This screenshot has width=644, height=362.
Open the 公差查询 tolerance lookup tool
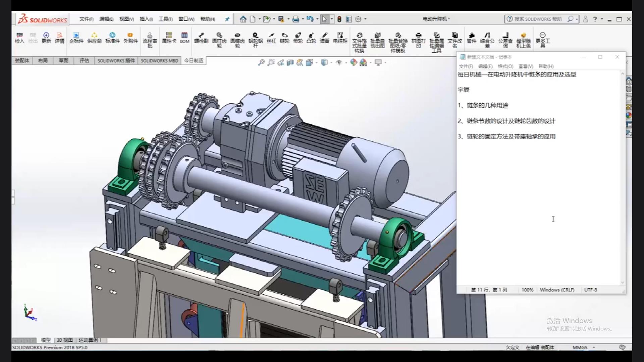(x=505, y=40)
